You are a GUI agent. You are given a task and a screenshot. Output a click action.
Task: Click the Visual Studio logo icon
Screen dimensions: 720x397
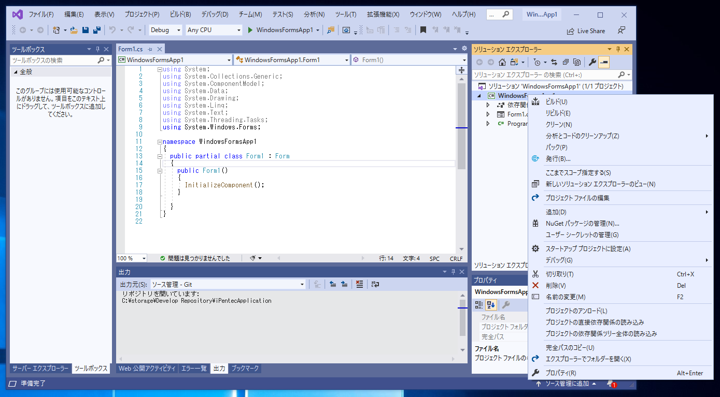(17, 14)
